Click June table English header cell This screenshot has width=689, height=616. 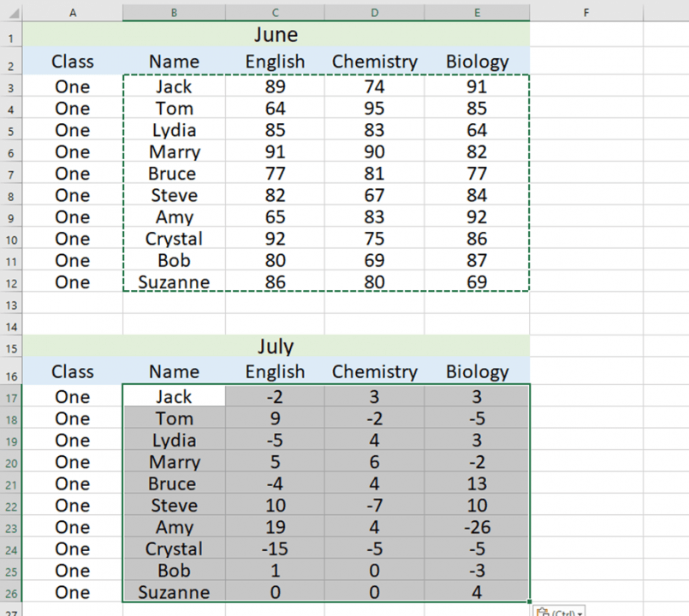275,61
